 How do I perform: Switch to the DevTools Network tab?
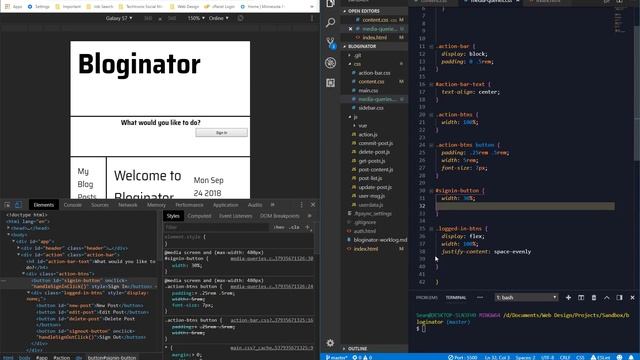[128, 205]
